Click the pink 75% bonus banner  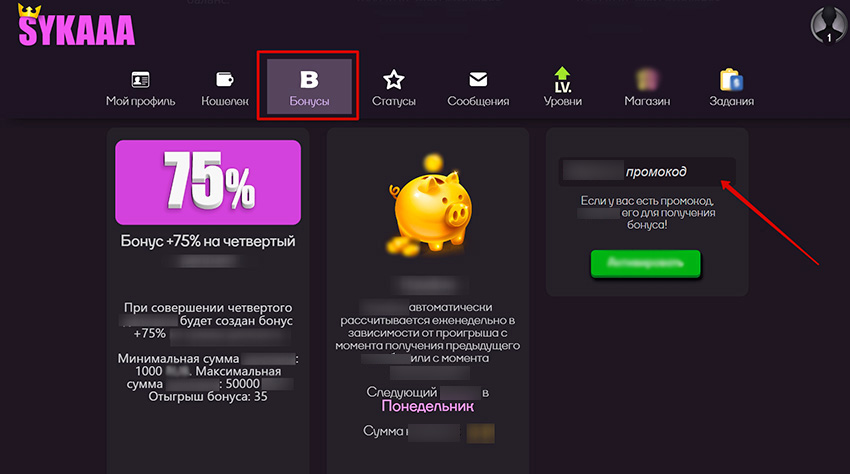pos(208,182)
